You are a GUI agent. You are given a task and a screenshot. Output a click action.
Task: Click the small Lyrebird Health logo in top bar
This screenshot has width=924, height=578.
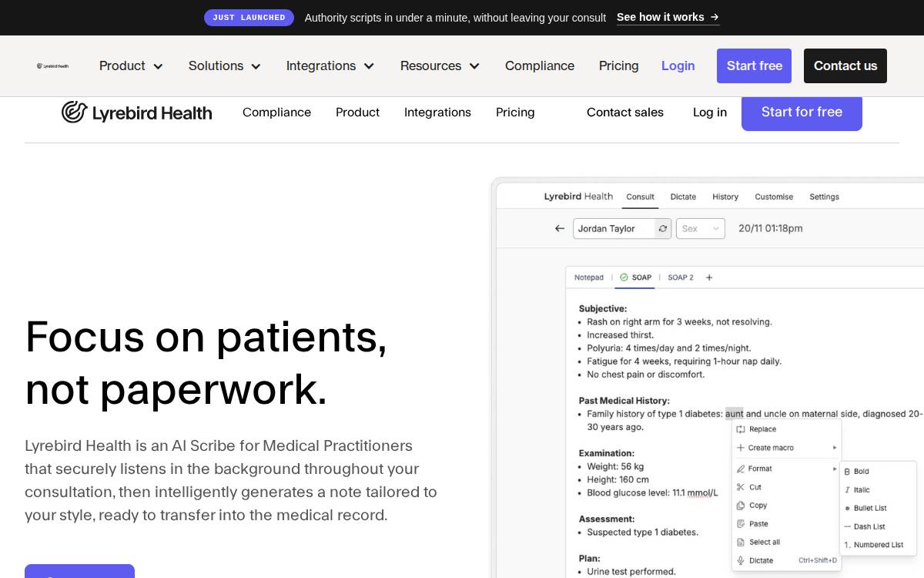point(52,66)
